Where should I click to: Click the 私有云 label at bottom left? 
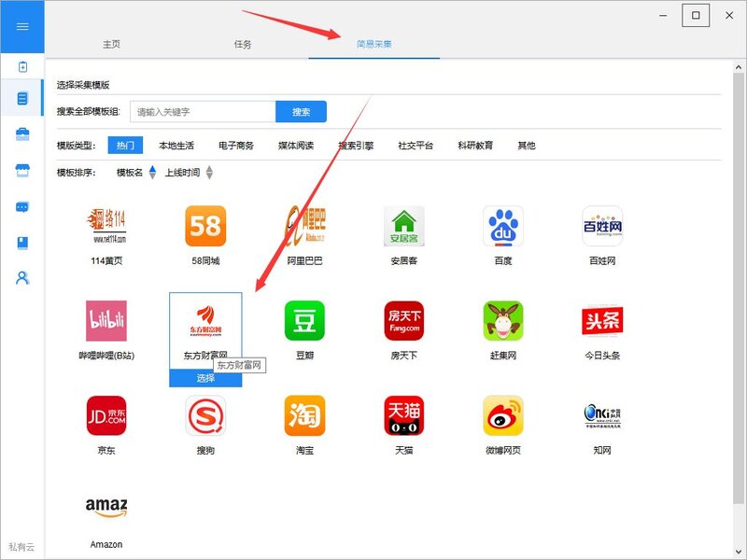[21, 547]
